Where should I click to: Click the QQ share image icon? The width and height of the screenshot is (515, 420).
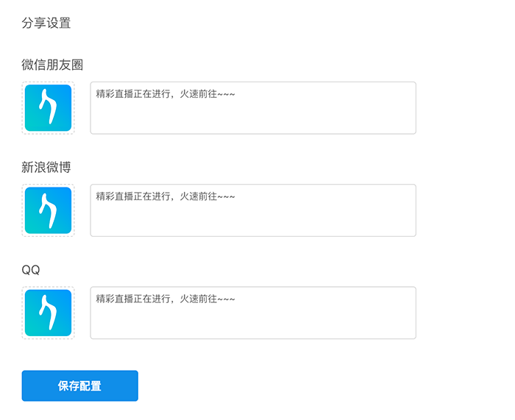click(48, 313)
